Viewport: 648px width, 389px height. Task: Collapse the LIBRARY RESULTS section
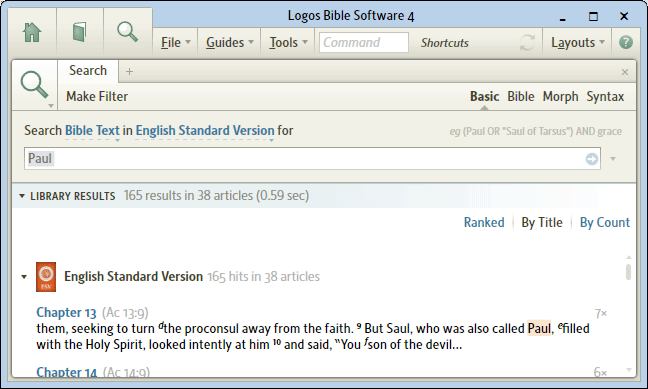pos(22,196)
